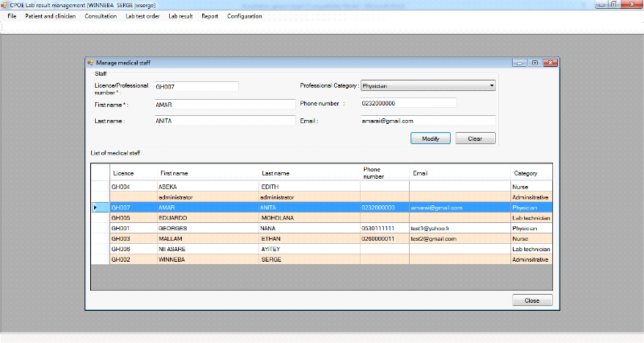The height and width of the screenshot is (343, 644).
Task: Minimize the Manage medical staff dialog
Action: point(520,63)
